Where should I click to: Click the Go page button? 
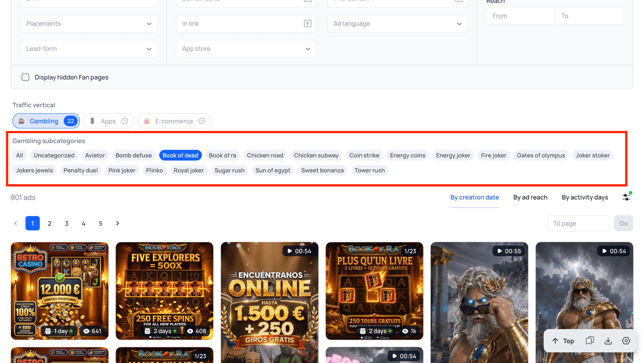pos(624,224)
